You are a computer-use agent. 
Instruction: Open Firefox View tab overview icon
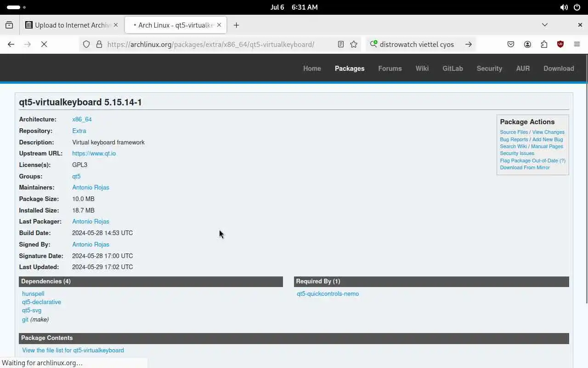point(9,25)
